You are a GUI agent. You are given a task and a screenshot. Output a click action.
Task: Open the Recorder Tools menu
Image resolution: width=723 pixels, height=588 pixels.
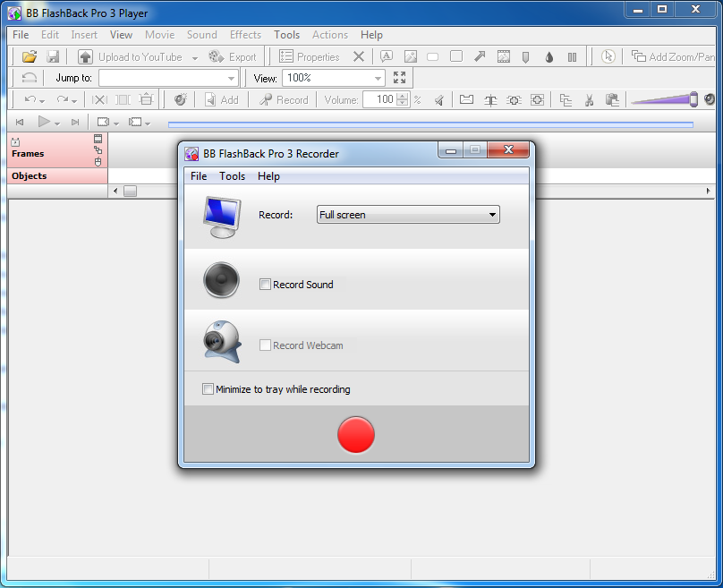click(232, 176)
